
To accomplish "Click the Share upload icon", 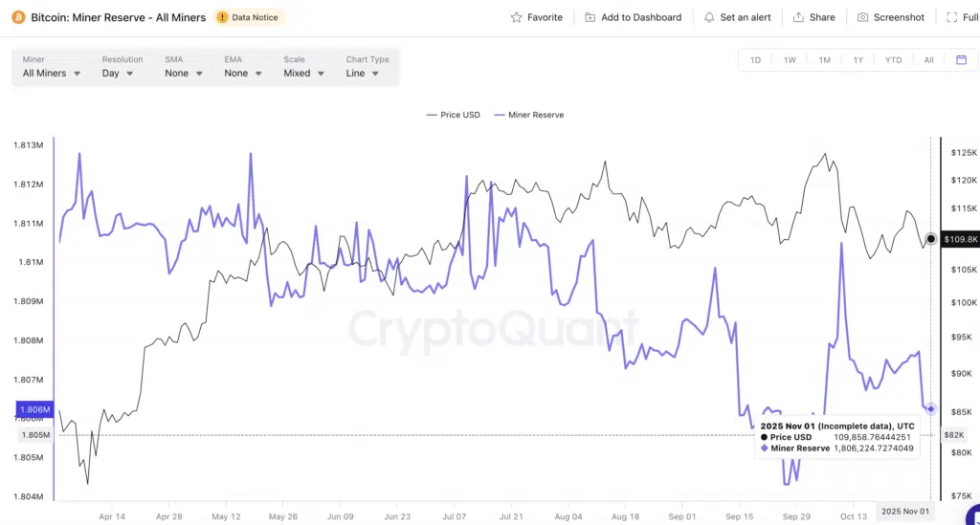I will (x=796, y=17).
